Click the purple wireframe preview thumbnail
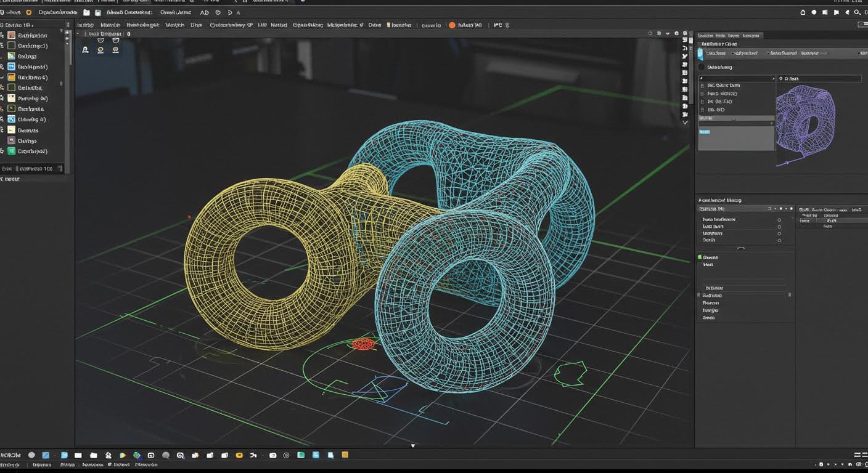Viewport: 868px width, 473px height. coord(805,120)
